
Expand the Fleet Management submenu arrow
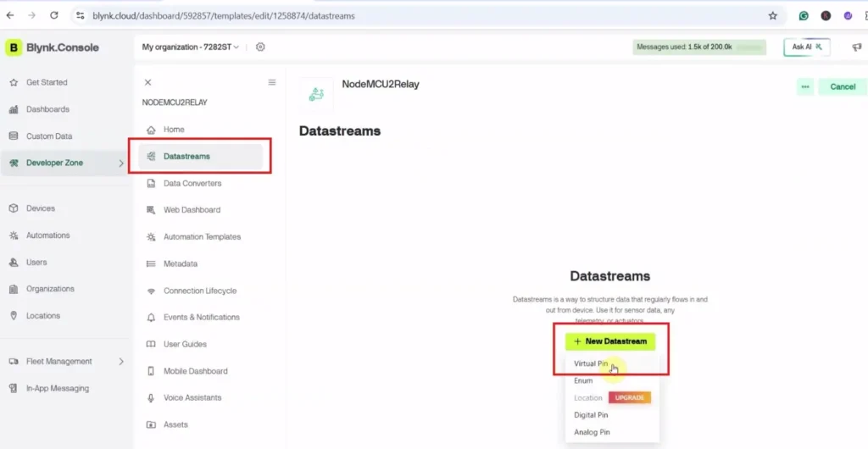[x=121, y=362]
